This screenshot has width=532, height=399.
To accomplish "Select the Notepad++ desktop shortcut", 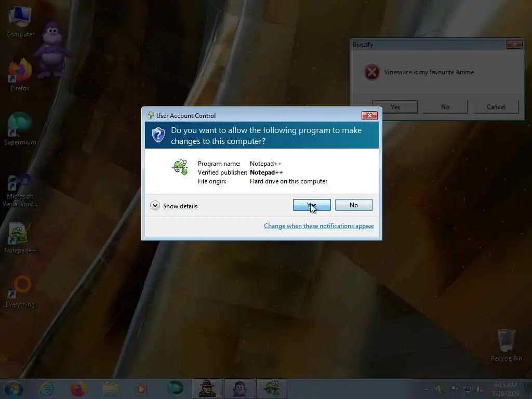I will click(20, 238).
